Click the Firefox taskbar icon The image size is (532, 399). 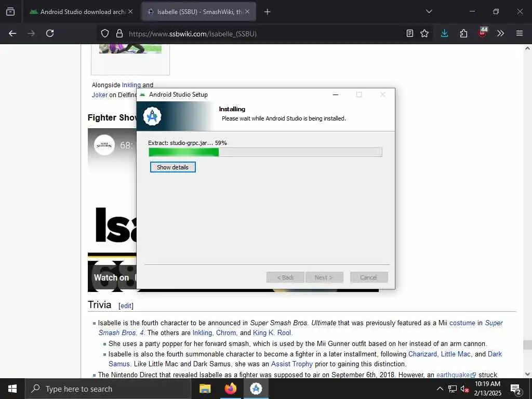[x=230, y=389]
